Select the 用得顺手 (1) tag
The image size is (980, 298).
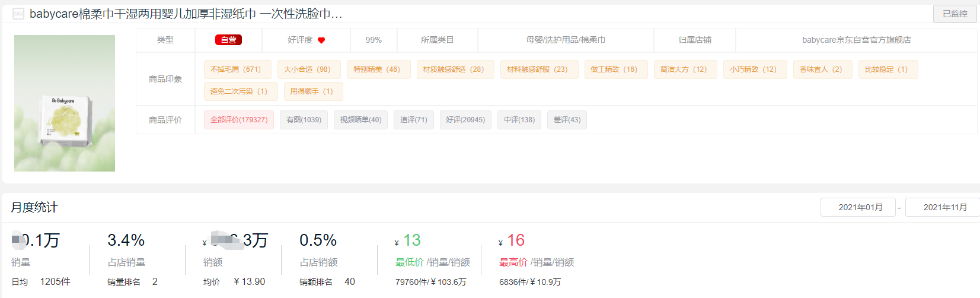pos(314,91)
